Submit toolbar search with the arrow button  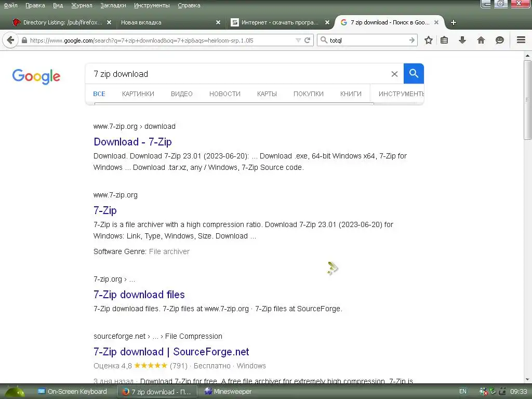tap(412, 40)
